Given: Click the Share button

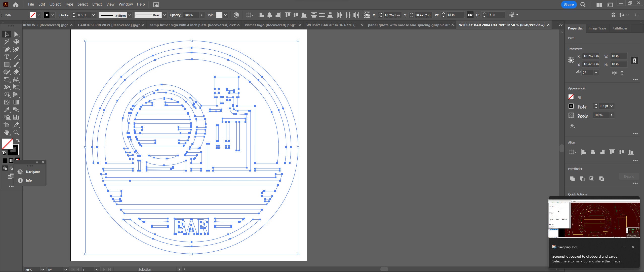Looking at the screenshot, I should tap(569, 5).
